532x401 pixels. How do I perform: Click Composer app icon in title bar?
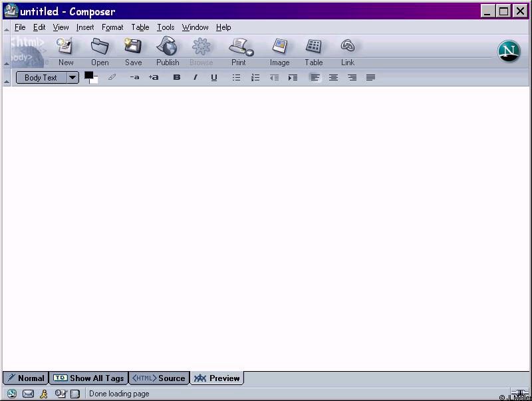[x=11, y=11]
